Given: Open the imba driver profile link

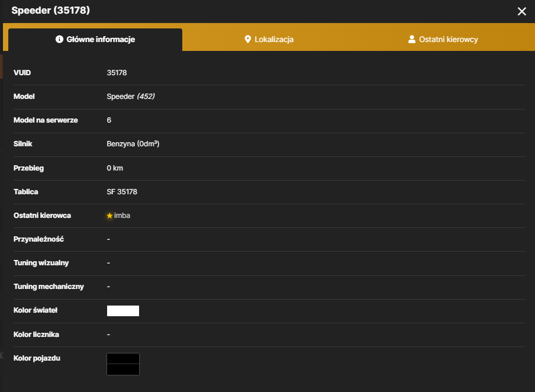Looking at the screenshot, I should (122, 216).
